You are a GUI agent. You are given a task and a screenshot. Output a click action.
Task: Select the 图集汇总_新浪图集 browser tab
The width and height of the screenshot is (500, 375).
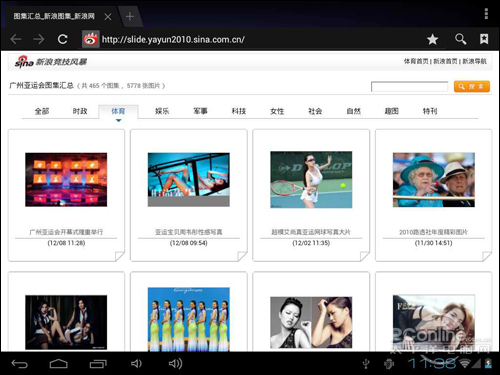point(54,16)
